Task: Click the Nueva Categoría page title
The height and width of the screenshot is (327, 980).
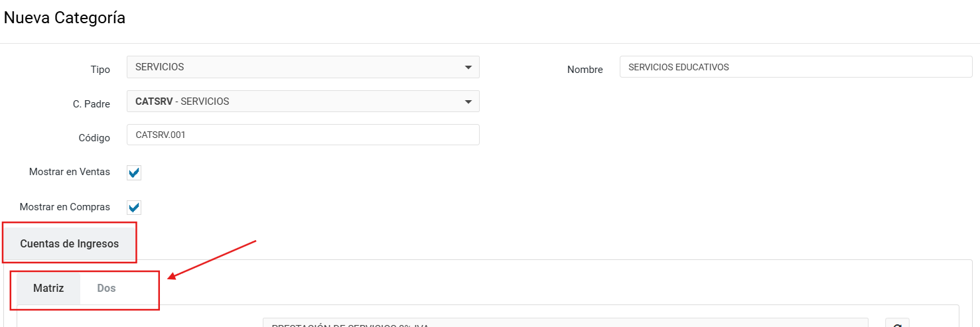Action: (x=64, y=18)
